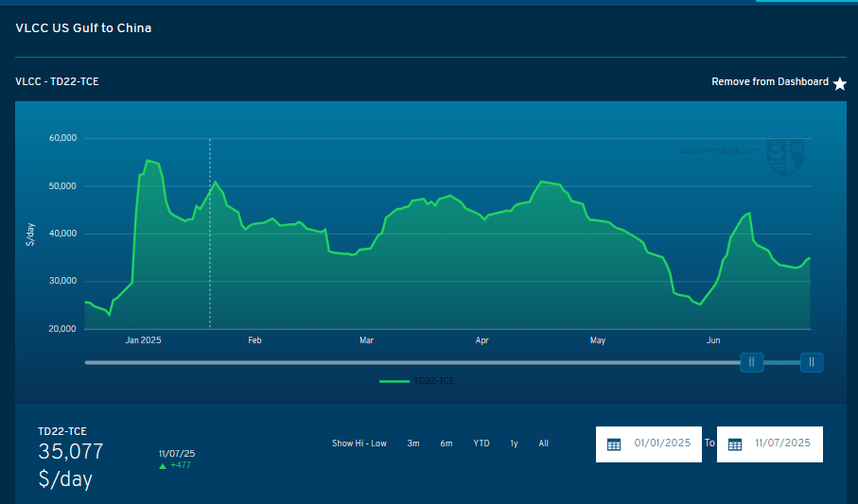
Task: Click the right handle of range slider
Action: coord(812,362)
